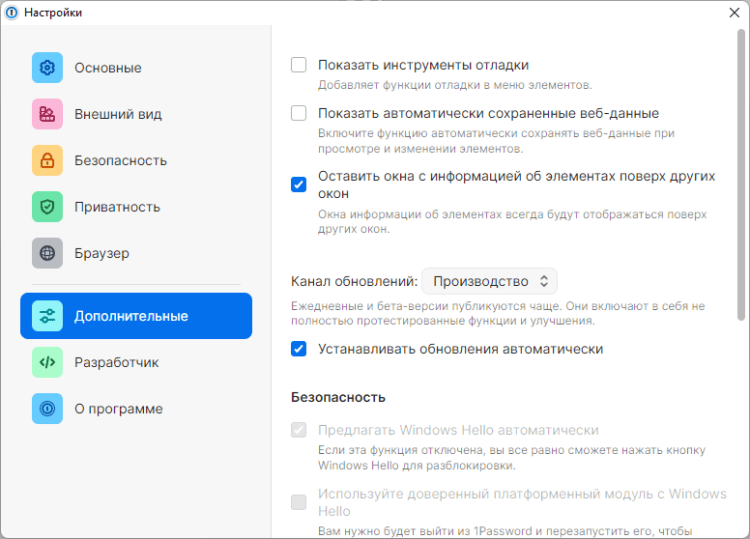Click the Внешний вид appearance icon
The height and width of the screenshot is (539, 750).
pyautogui.click(x=47, y=114)
